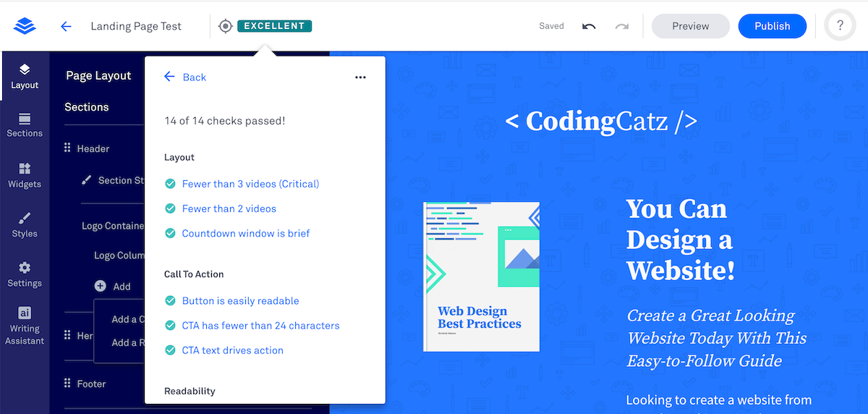This screenshot has width=868, height=414.
Task: Open the Settings gear panel
Action: tap(25, 274)
